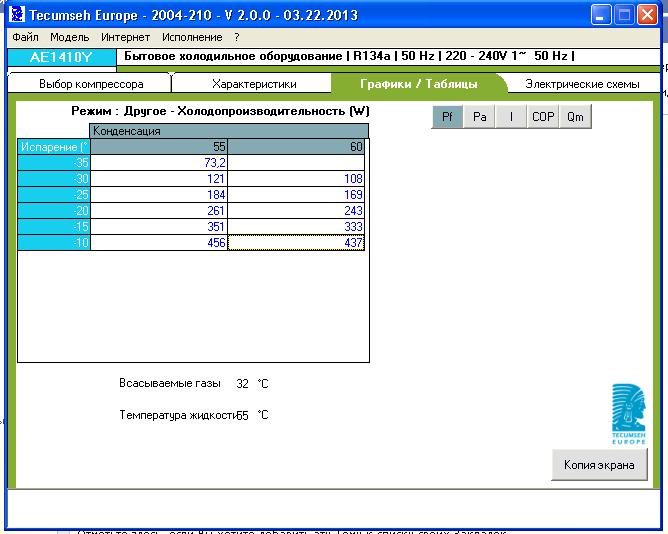Click cell value 351
Viewport: 668px width, 534px height.
tap(159, 226)
